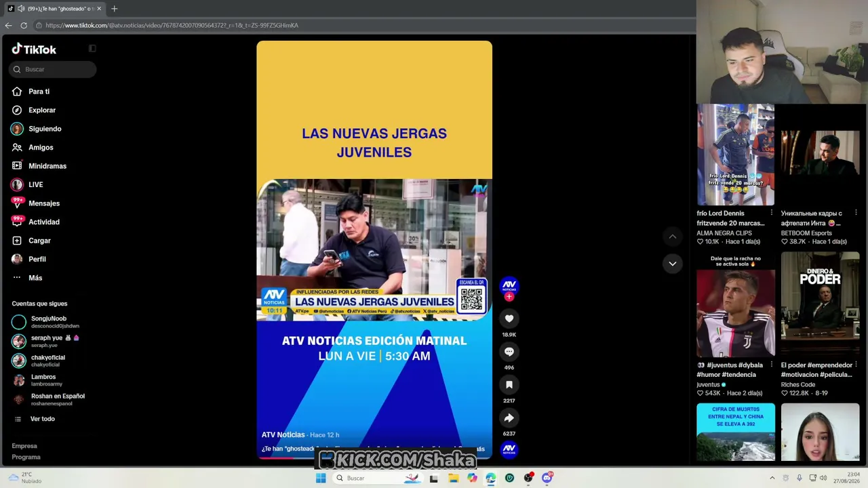Viewport: 868px width, 488px height.
Task: Click the taskbar Buscar search box
Action: coord(377,478)
